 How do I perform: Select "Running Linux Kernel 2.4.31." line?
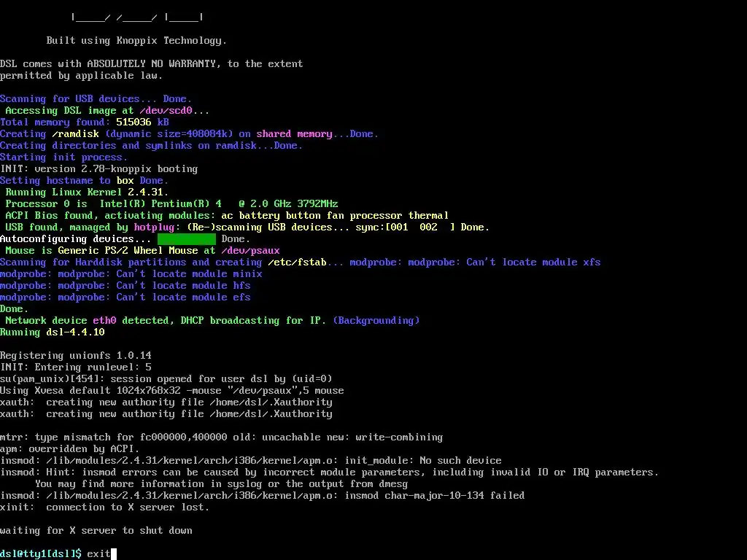[87, 192]
